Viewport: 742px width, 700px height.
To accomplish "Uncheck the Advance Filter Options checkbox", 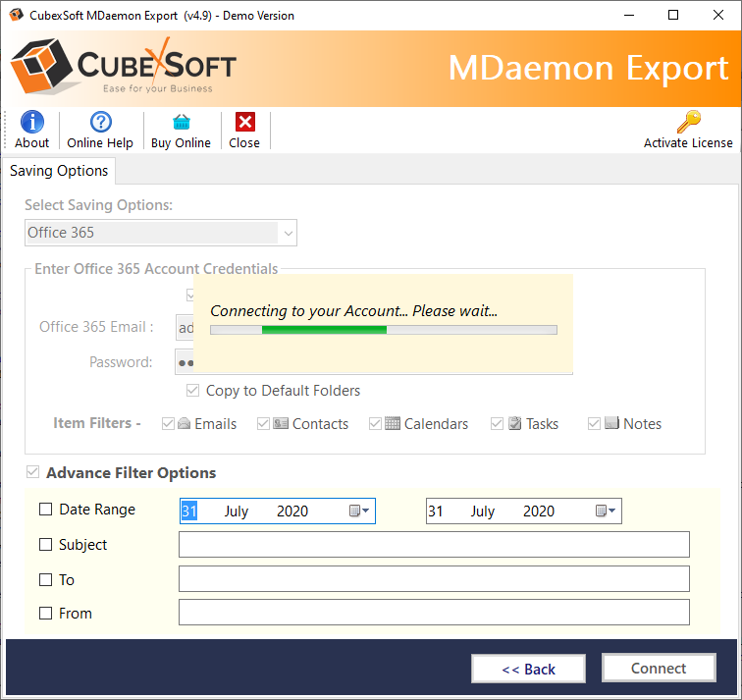I will point(34,473).
